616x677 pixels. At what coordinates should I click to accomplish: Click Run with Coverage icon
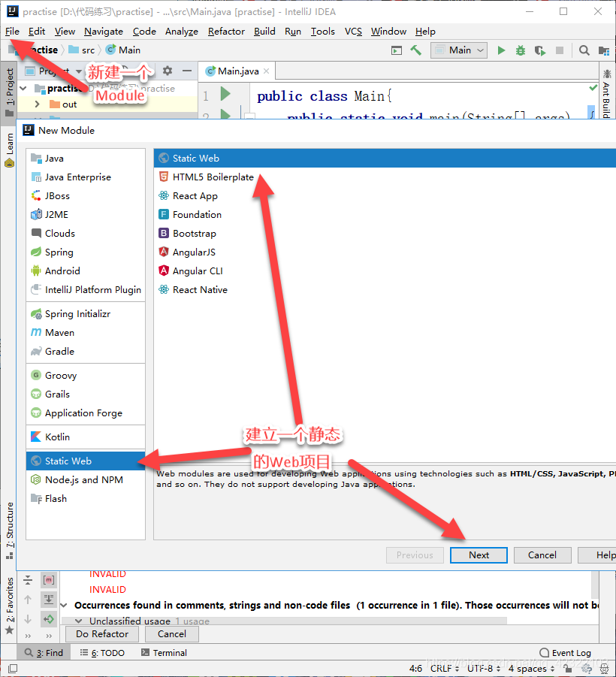539,50
